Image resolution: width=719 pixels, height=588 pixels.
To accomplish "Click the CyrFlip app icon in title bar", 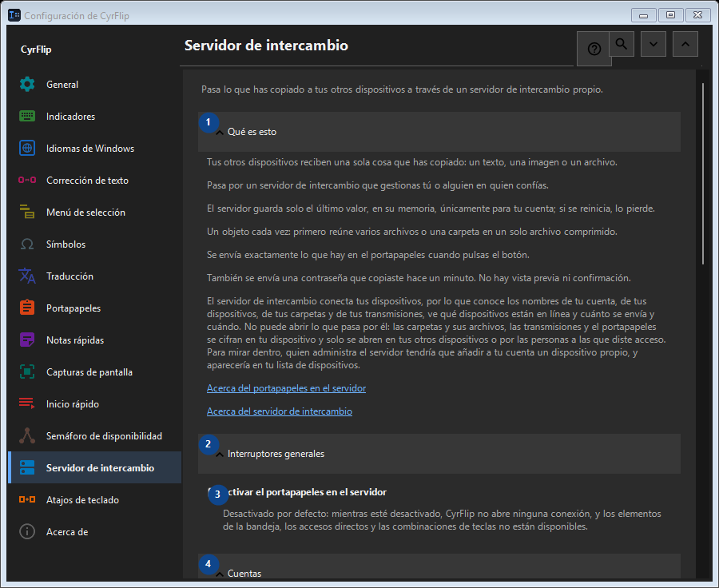I will point(14,15).
